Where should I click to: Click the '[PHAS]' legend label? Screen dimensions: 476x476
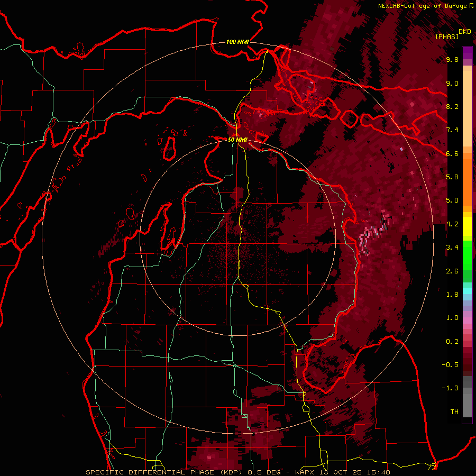(447, 36)
